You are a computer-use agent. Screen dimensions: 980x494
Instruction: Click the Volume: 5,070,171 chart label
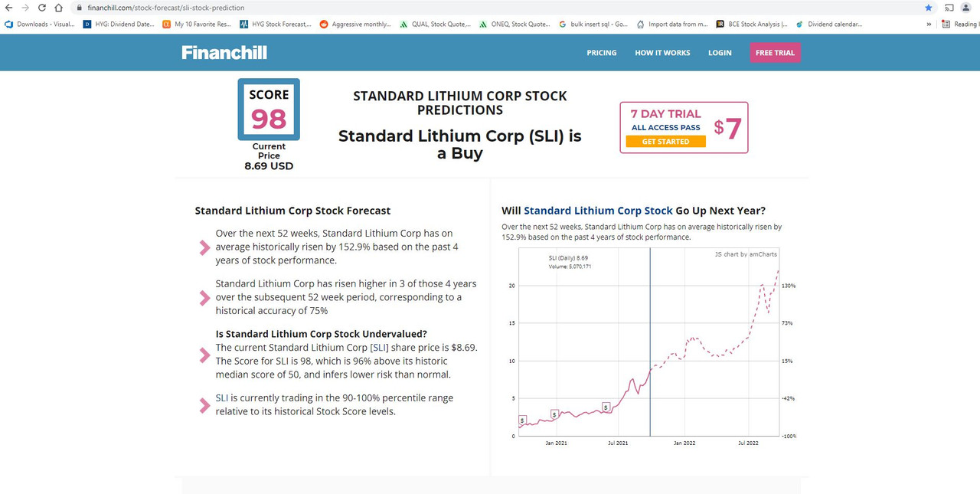[570, 267]
